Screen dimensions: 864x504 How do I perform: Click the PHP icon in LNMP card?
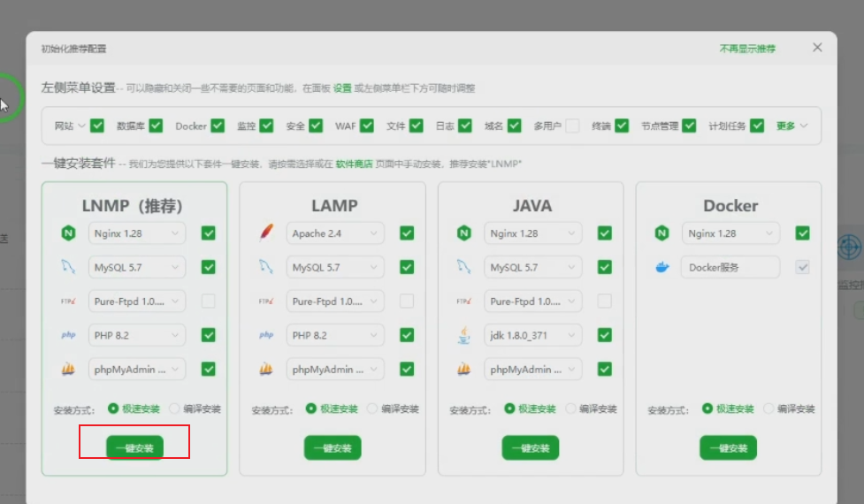click(x=68, y=335)
